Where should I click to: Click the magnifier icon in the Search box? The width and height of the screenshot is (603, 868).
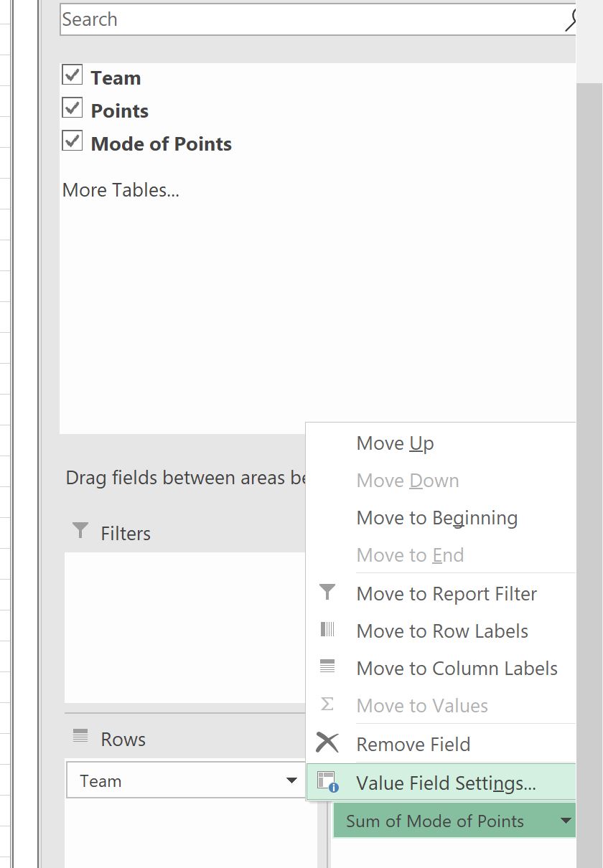click(x=571, y=19)
